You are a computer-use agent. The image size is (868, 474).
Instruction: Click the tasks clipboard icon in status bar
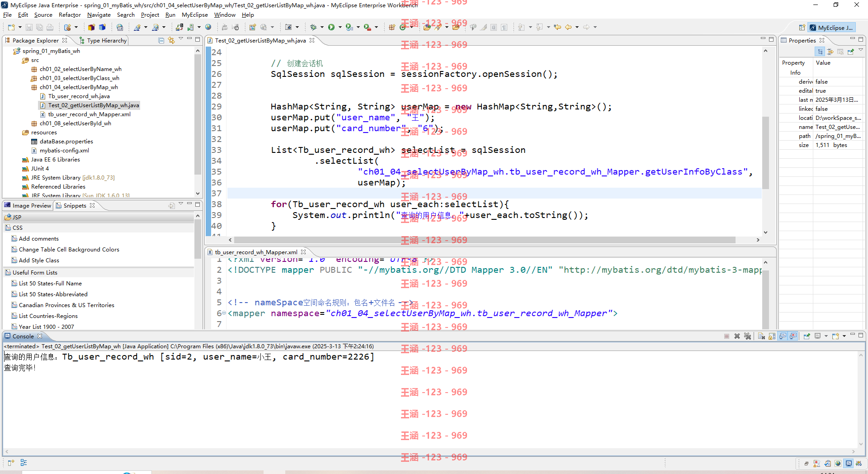click(827, 463)
